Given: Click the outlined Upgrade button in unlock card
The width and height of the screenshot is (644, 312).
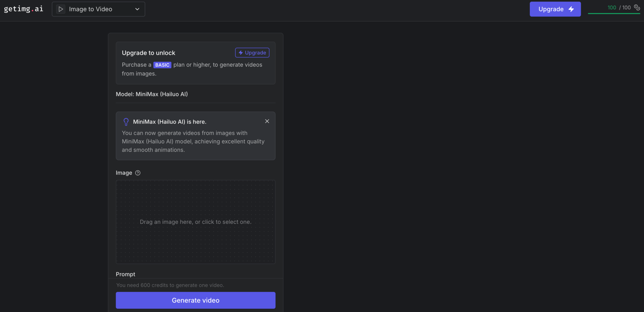Looking at the screenshot, I should point(252,53).
